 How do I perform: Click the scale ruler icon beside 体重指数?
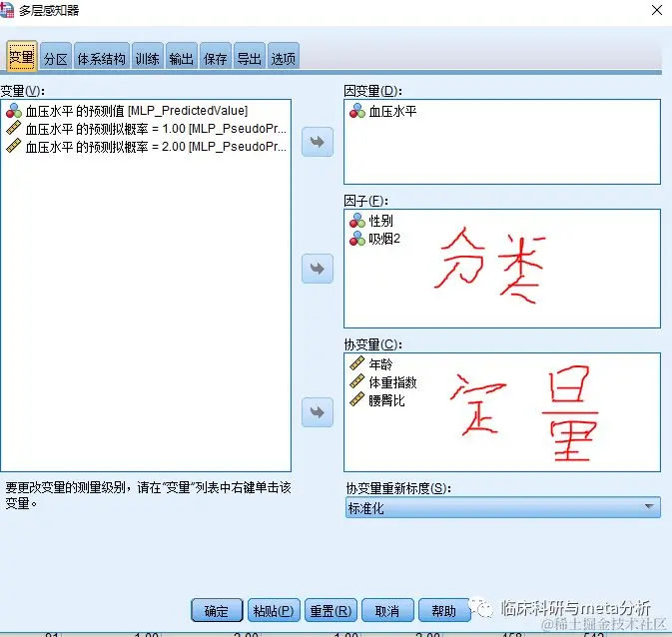[x=357, y=381]
